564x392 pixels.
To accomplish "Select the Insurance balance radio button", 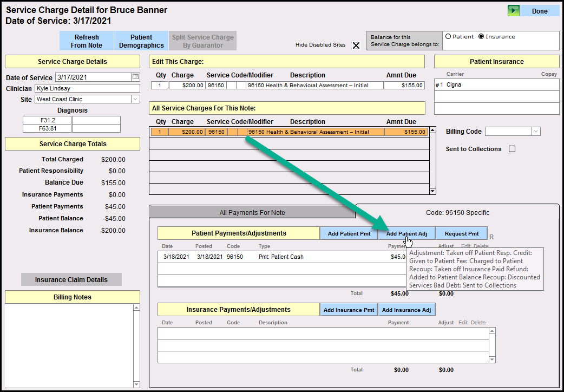I will 481,37.
